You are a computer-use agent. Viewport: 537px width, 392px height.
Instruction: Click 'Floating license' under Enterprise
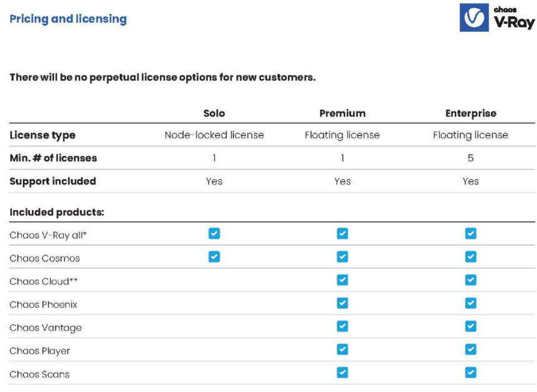pos(471,135)
